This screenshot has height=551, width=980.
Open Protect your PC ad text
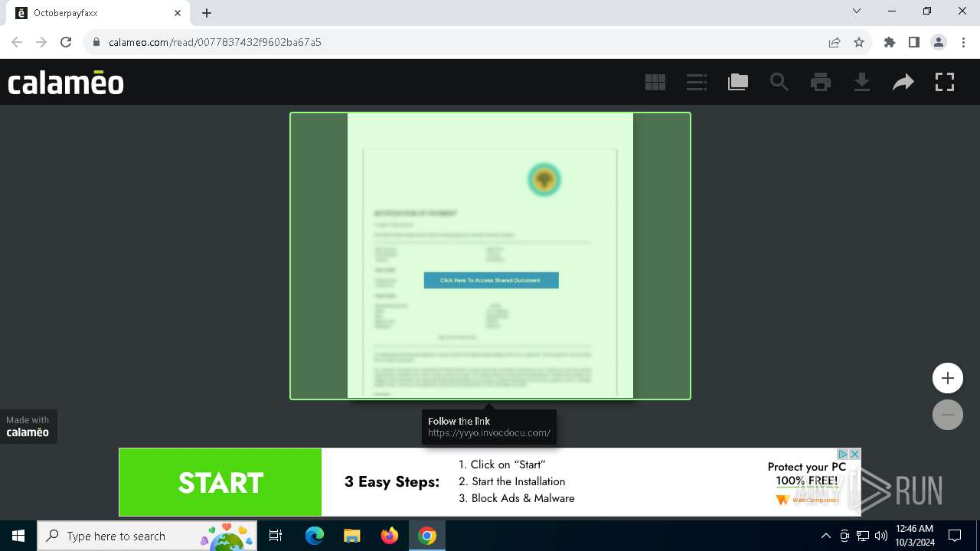[807, 474]
